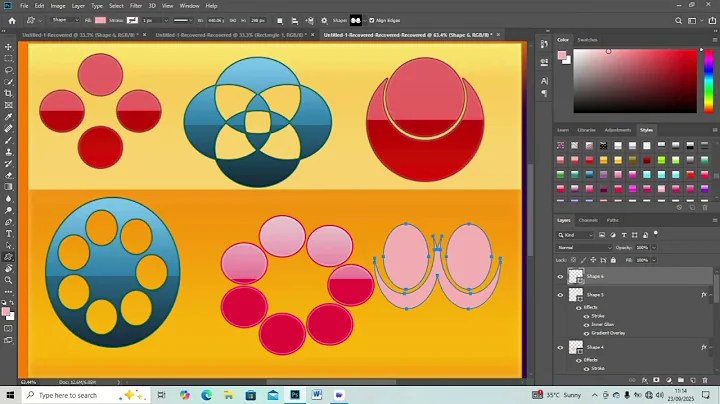Screen dimensions: 720x404
Task: Select the Eraser tool
Action: (8, 175)
